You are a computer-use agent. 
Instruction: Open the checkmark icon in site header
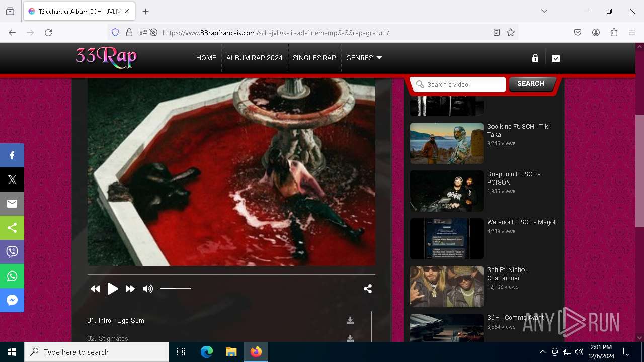556,58
